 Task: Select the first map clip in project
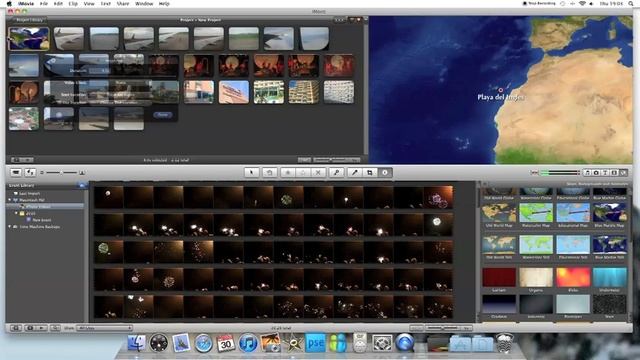click(28, 38)
